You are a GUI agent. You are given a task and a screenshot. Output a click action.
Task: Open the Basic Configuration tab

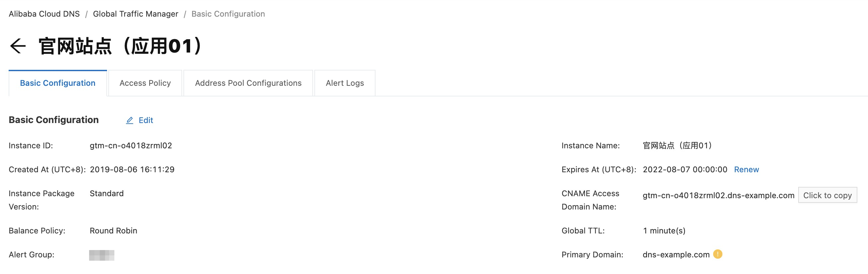[57, 83]
